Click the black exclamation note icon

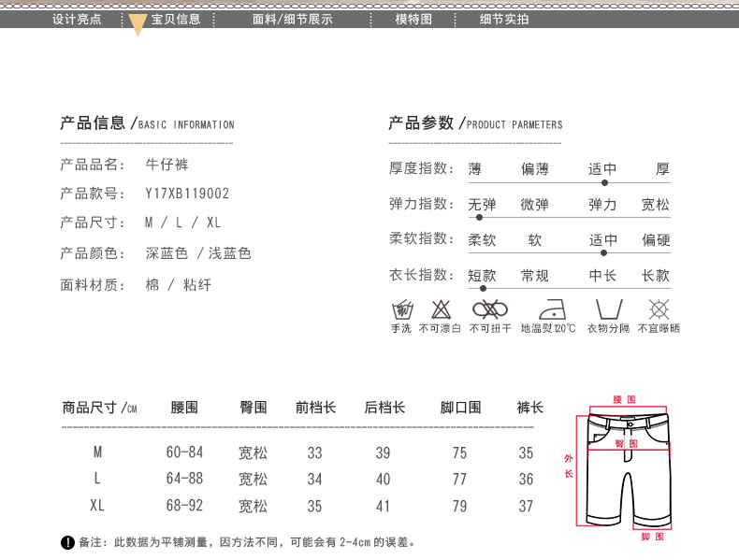tap(68, 542)
